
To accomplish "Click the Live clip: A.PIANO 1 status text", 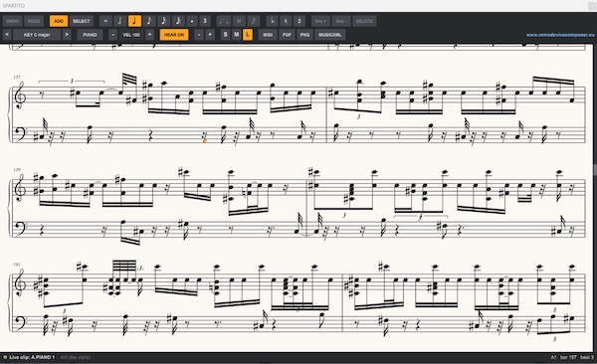I will point(32,357).
